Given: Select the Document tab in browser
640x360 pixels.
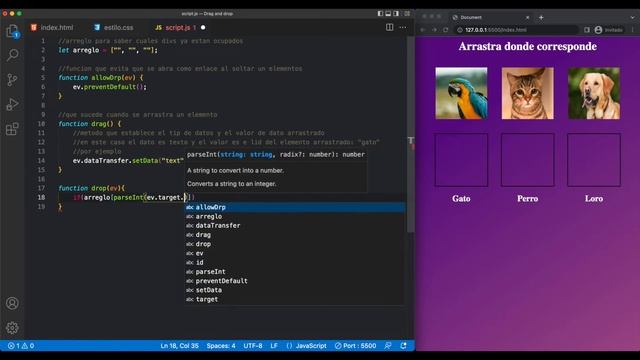Looking at the screenshot, I should tap(490, 17).
